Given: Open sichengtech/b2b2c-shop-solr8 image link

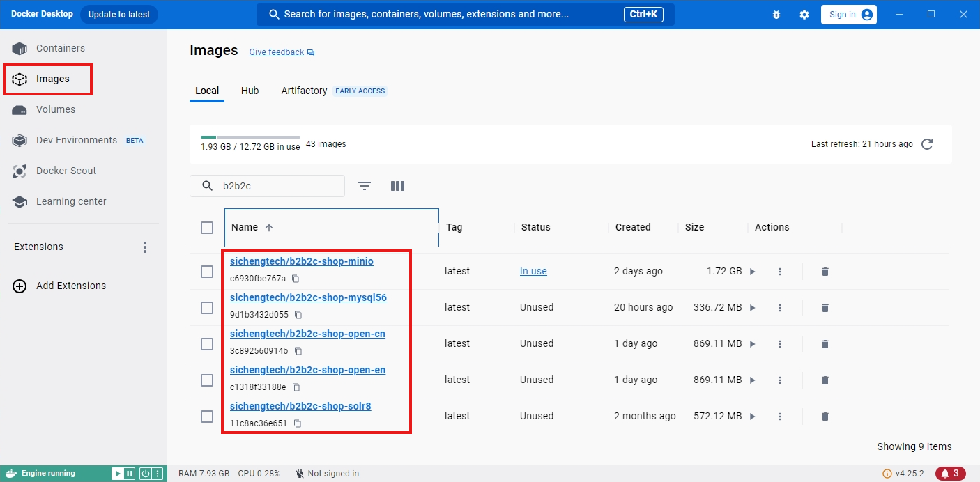Looking at the screenshot, I should pyautogui.click(x=300, y=407).
